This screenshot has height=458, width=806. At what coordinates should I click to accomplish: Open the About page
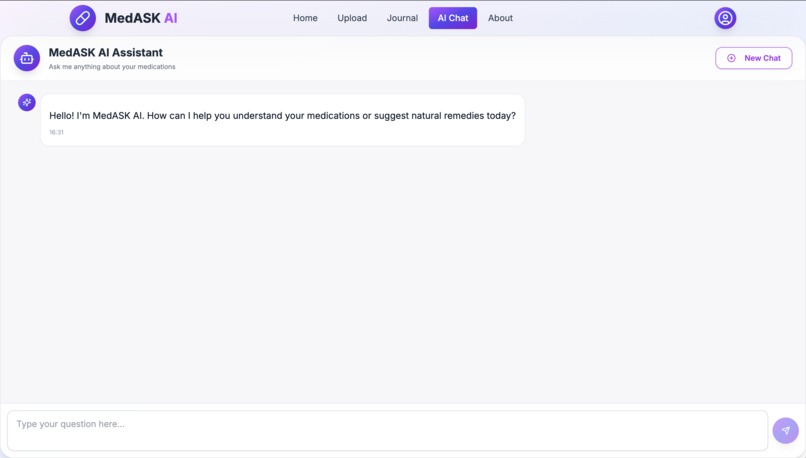pos(500,18)
